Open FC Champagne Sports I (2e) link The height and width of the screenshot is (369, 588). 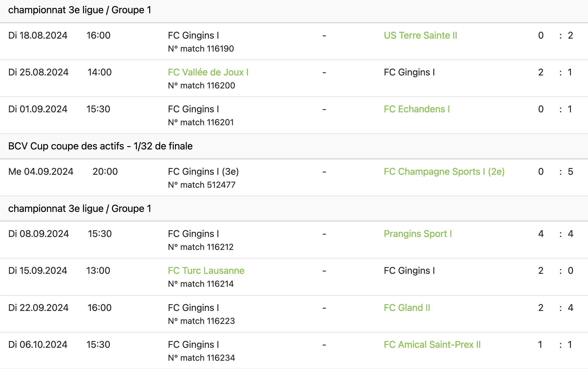click(x=444, y=172)
